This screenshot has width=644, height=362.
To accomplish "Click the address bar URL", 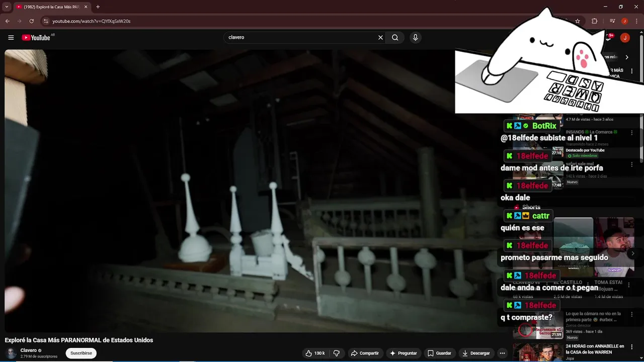I will click(92, 21).
